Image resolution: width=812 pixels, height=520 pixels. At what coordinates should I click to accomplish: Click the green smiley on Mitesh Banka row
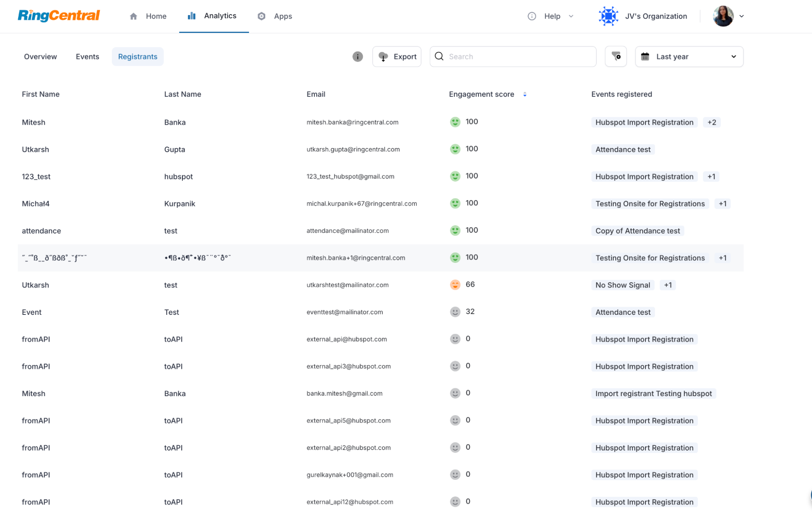pyautogui.click(x=455, y=122)
